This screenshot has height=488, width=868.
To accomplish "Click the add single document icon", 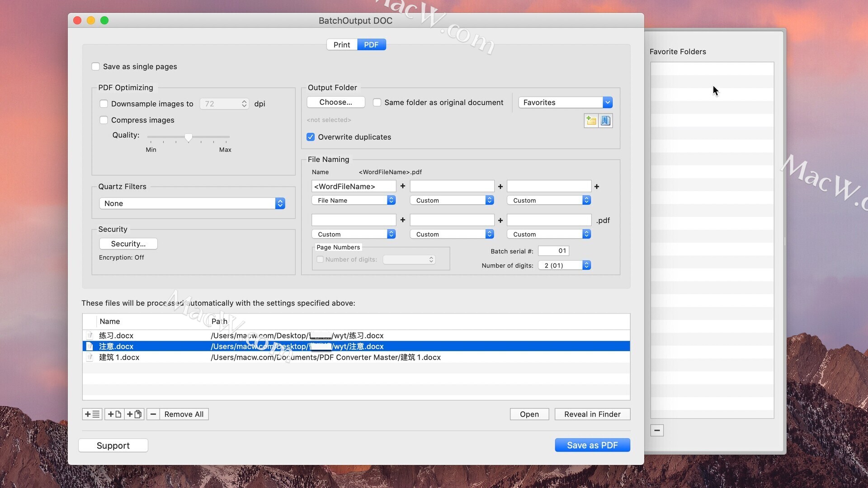I will [114, 414].
